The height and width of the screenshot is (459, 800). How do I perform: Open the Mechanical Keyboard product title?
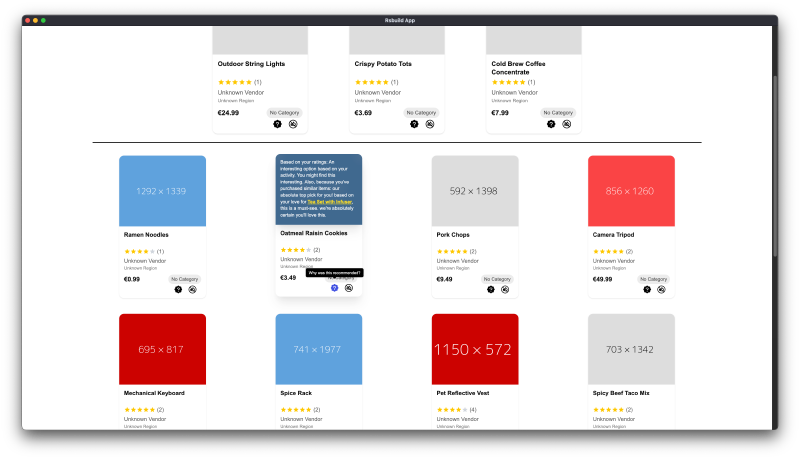(154, 393)
